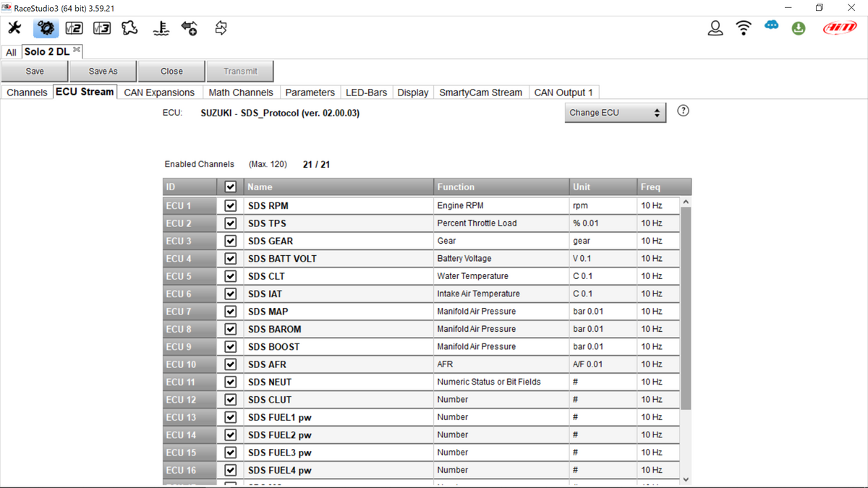
Task: Open the 10 Hz frequency cell for SDS TPS
Action: click(x=658, y=223)
